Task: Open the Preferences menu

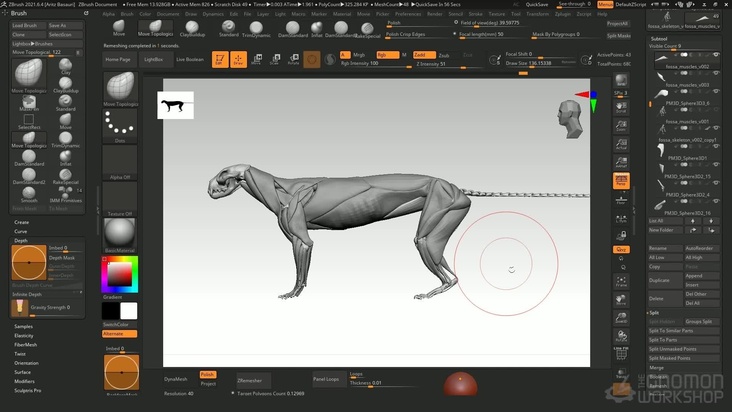Action: (x=408, y=14)
